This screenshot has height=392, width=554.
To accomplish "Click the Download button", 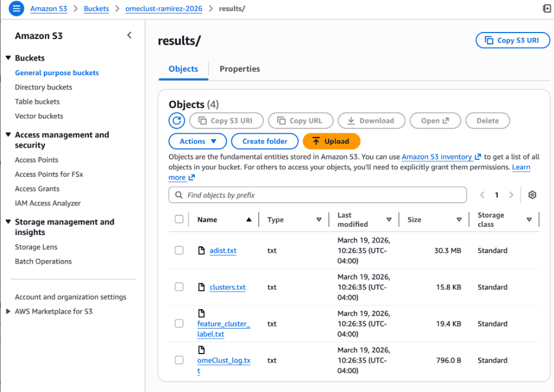I will (371, 121).
